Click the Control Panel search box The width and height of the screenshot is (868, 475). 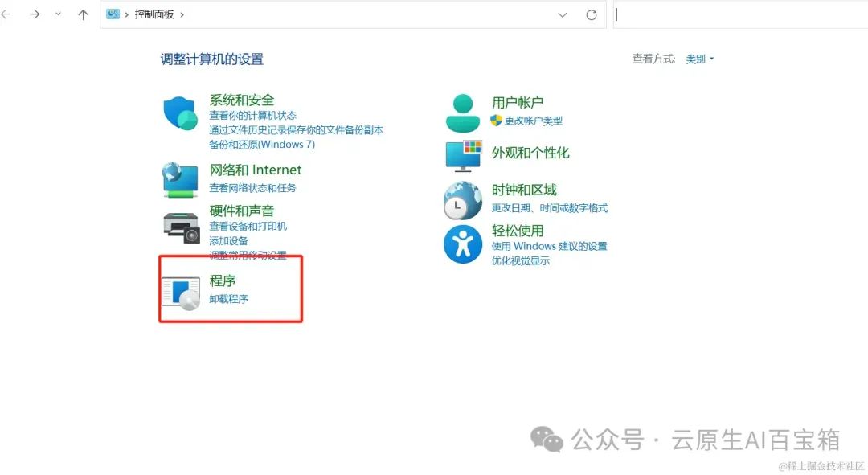tap(740, 15)
